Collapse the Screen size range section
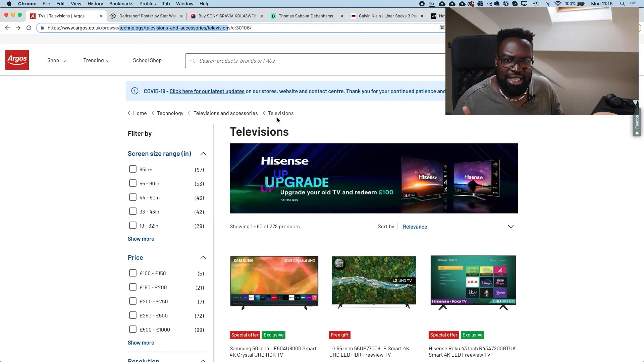This screenshot has height=362, width=644. [203, 154]
